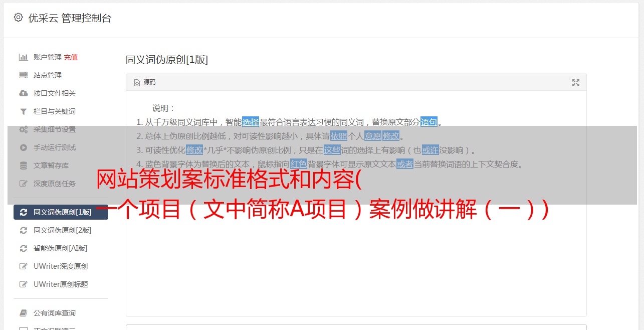Go to UWriter原创标题 in the sidebar
Viewport: 644px width, 330px height.
tap(61, 284)
